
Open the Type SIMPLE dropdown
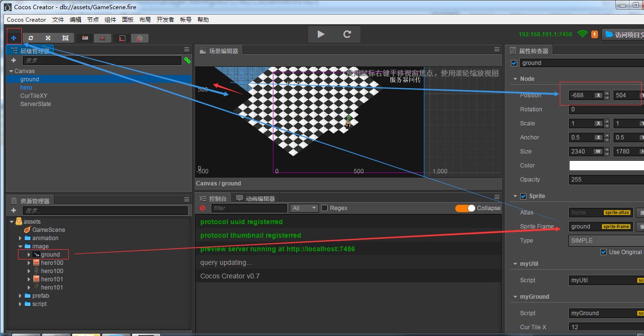[x=606, y=241]
